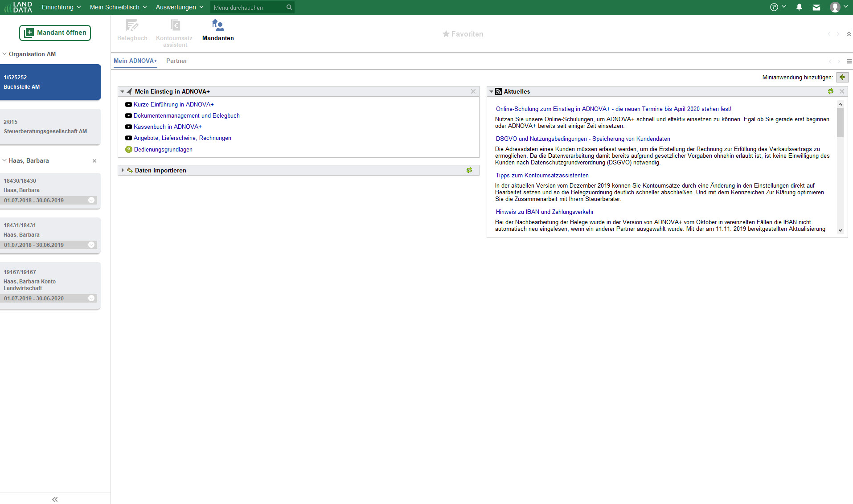Toggle period selector on client 19167/19167

(91, 298)
